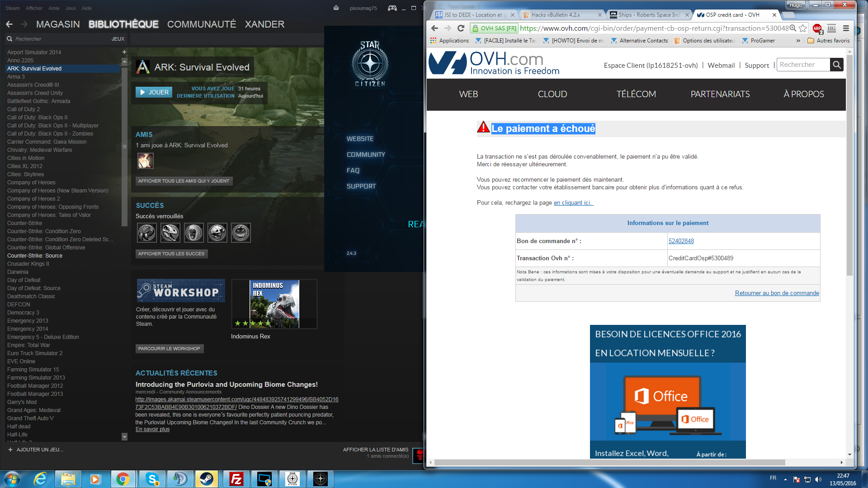868x488 pixels.
Task: Reload the OVH page
Action: (x=461, y=28)
